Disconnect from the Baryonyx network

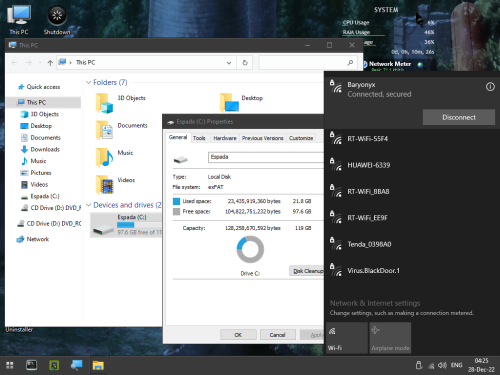coord(459,117)
